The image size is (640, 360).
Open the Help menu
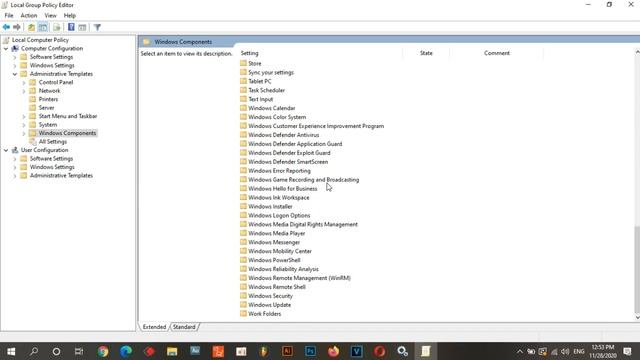[x=70, y=16]
